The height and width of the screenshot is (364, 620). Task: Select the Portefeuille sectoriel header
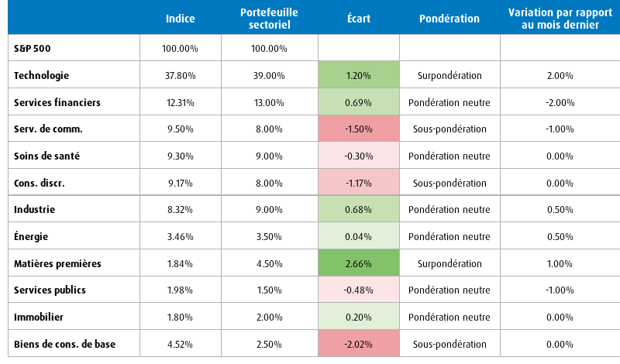[269, 19]
